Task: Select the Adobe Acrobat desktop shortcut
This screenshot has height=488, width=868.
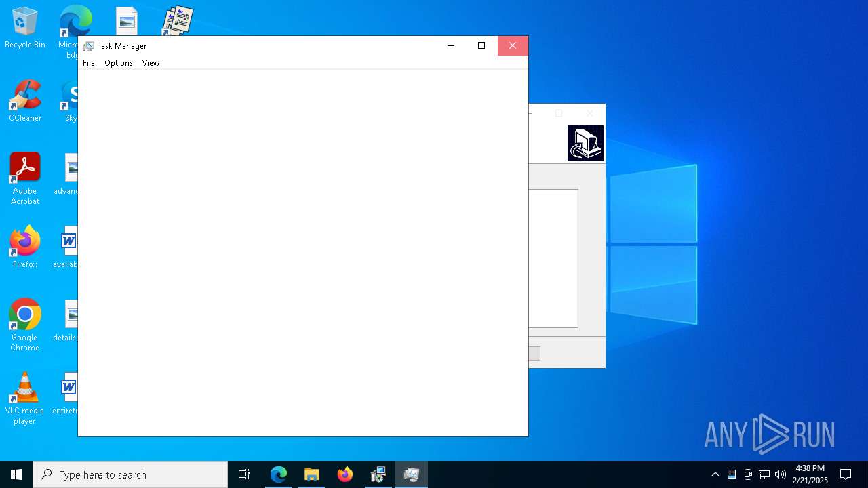Action: click(25, 179)
